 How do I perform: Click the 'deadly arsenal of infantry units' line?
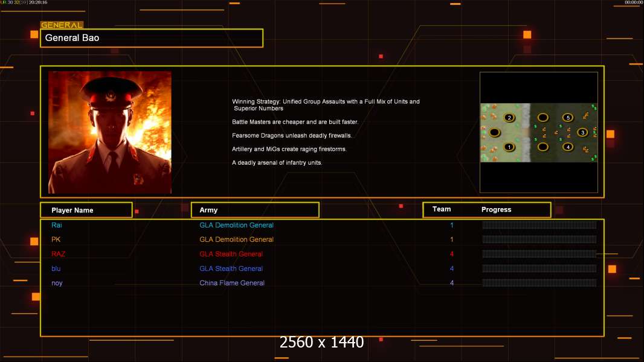tap(277, 162)
